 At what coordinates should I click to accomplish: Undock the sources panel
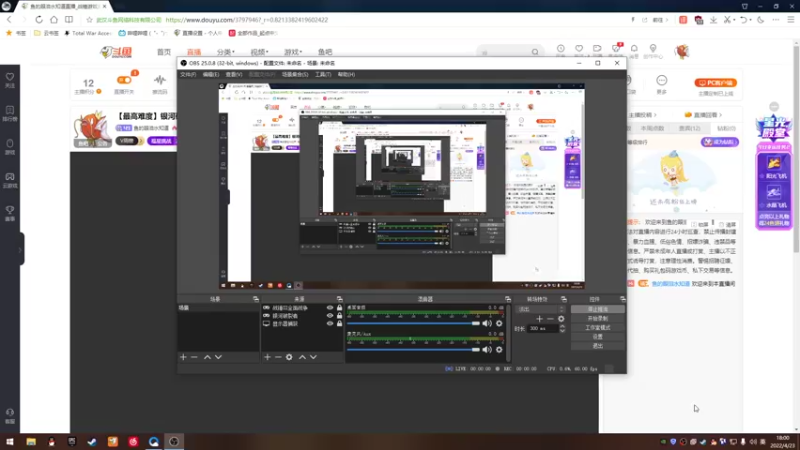point(339,299)
